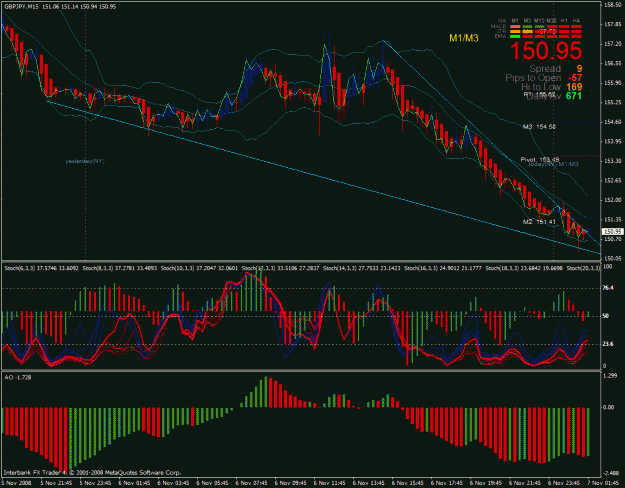Select the yellow M1/M3 label

464,38
